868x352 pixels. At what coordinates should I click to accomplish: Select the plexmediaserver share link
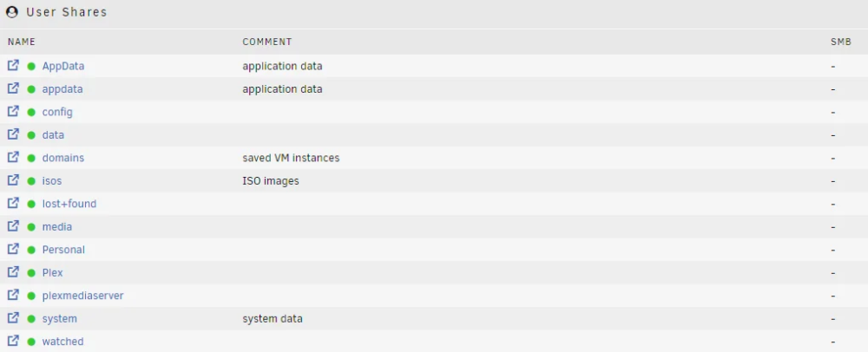[83, 296]
